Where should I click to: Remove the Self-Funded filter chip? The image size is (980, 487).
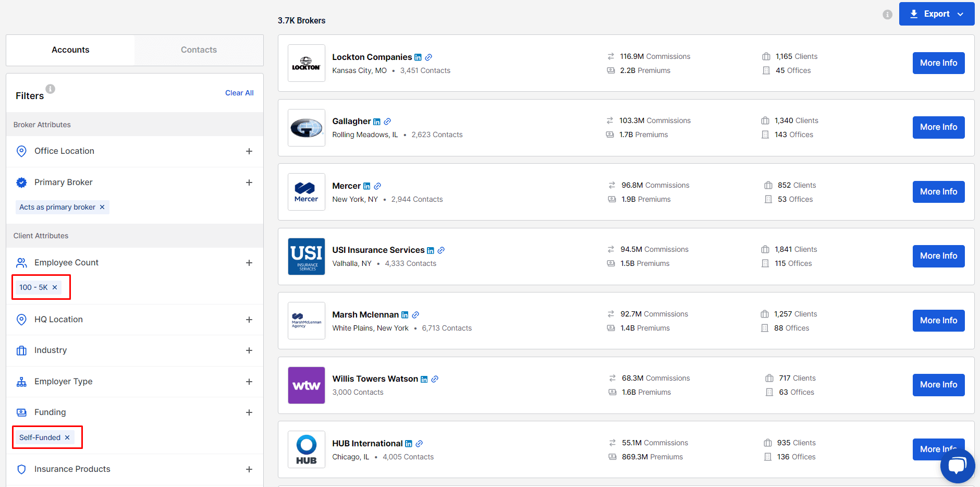(x=67, y=437)
